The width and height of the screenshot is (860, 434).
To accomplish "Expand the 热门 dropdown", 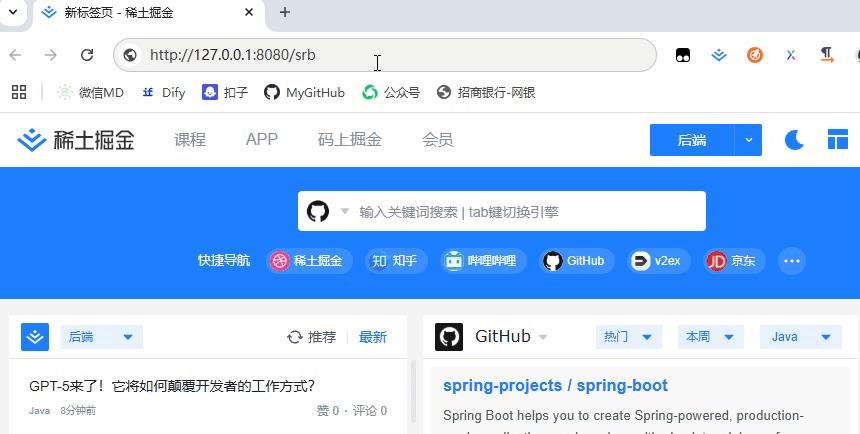I will [x=629, y=337].
